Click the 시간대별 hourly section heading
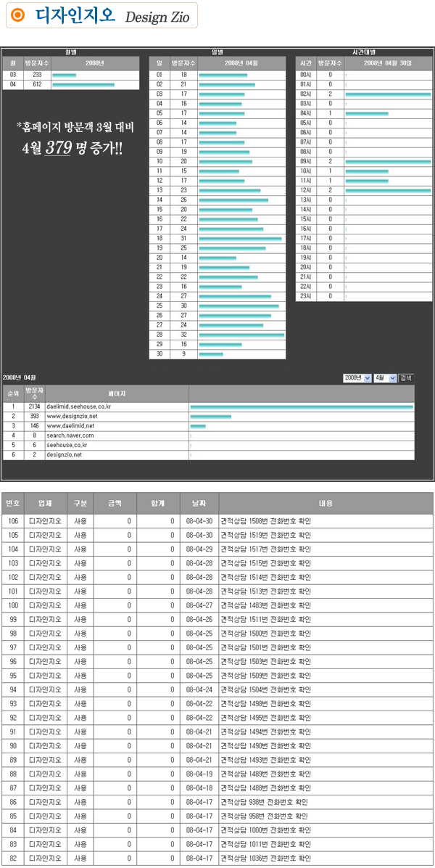435x868 pixels. click(363, 52)
